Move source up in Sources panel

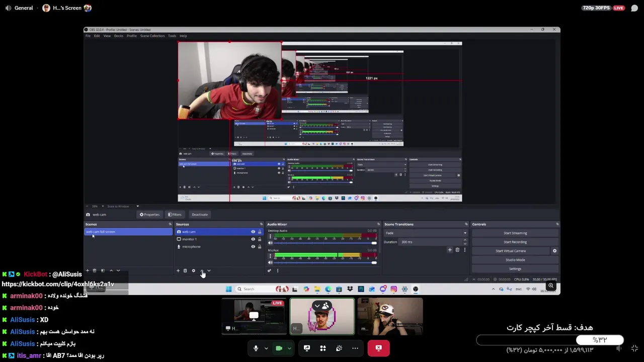[202, 270]
